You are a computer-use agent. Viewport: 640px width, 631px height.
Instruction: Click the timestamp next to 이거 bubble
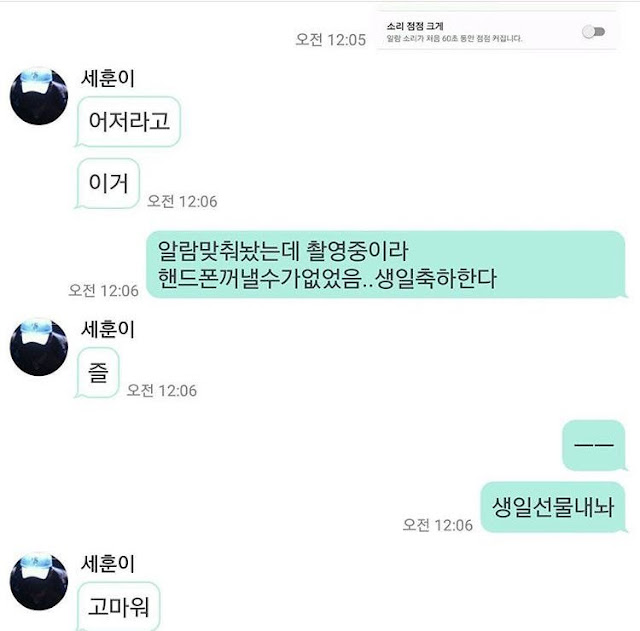point(182,201)
